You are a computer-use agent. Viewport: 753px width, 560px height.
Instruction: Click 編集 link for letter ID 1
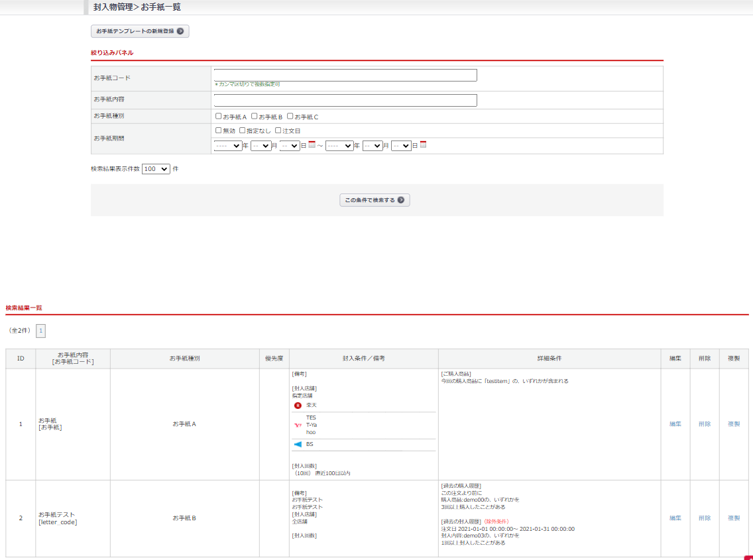(x=675, y=424)
